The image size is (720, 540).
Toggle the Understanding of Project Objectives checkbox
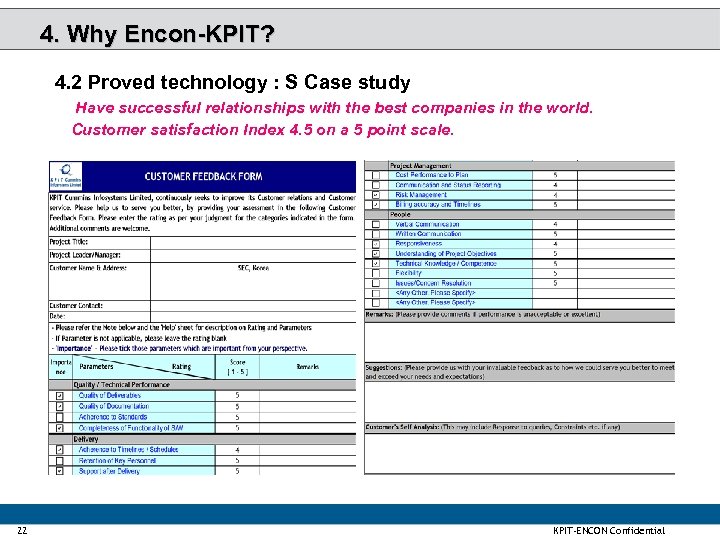pyautogui.click(x=376, y=254)
